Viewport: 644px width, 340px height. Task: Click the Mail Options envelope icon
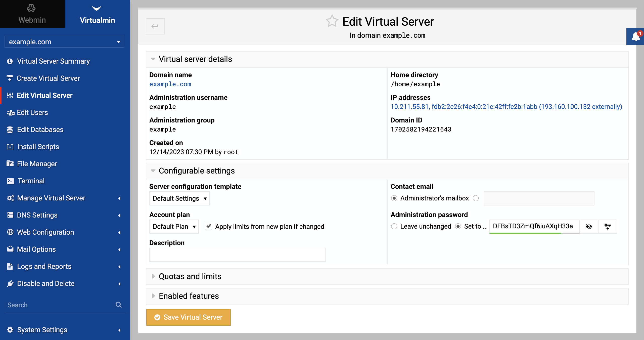point(10,249)
